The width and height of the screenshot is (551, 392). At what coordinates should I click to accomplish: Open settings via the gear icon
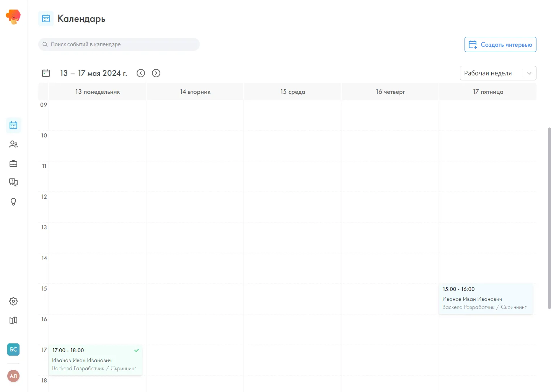[x=13, y=301]
